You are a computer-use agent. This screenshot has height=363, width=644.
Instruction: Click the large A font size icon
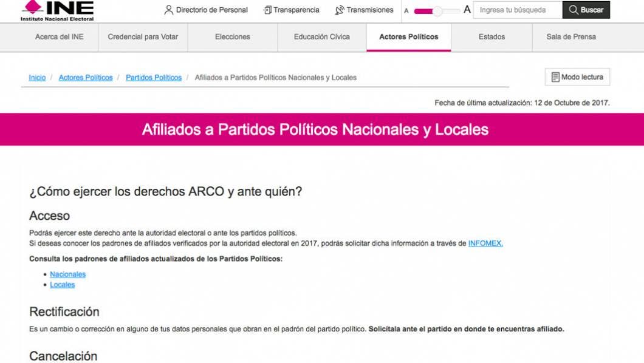(467, 10)
